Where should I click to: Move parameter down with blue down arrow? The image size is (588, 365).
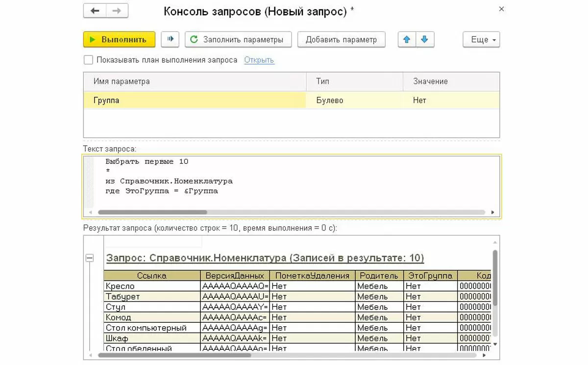click(425, 40)
